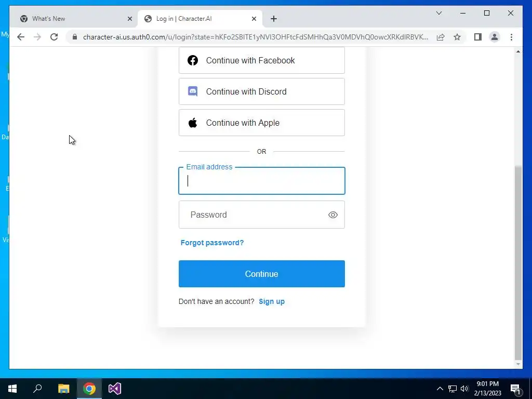Image resolution: width=532 pixels, height=399 pixels.
Task: Open a new tab with the plus button
Action: [274, 19]
